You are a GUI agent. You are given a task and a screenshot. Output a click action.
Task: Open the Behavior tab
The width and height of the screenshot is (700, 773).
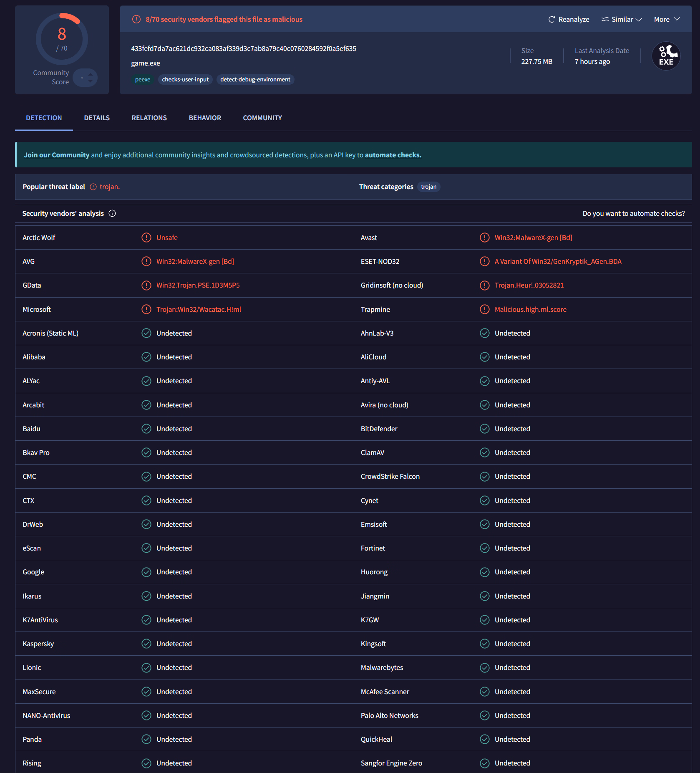pos(205,118)
